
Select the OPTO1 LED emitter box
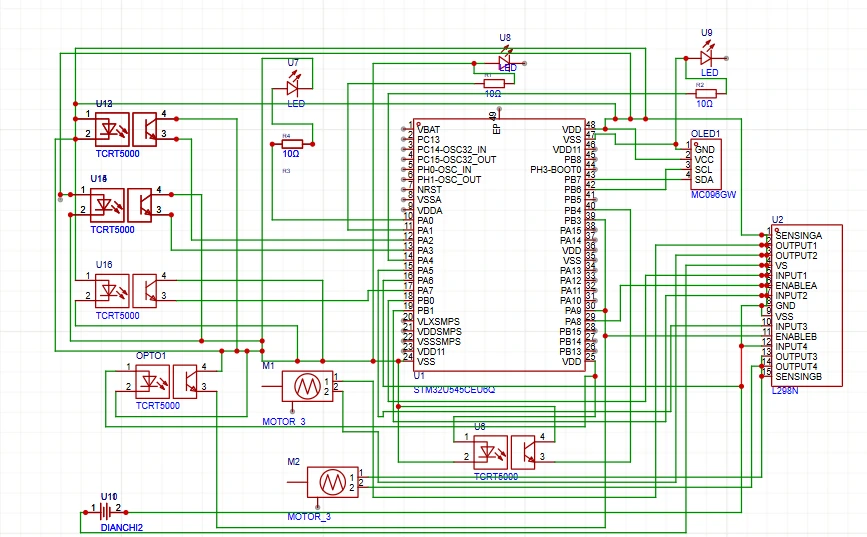click(x=153, y=381)
